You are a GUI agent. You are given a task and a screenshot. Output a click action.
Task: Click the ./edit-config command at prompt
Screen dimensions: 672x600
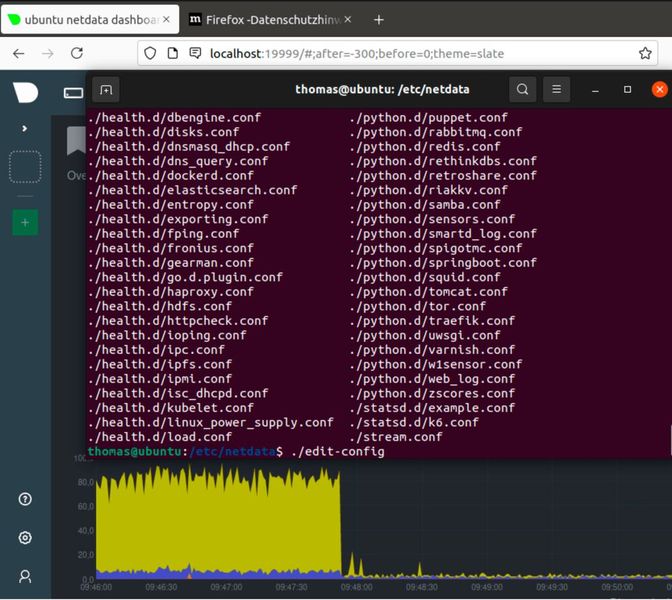[x=338, y=452]
